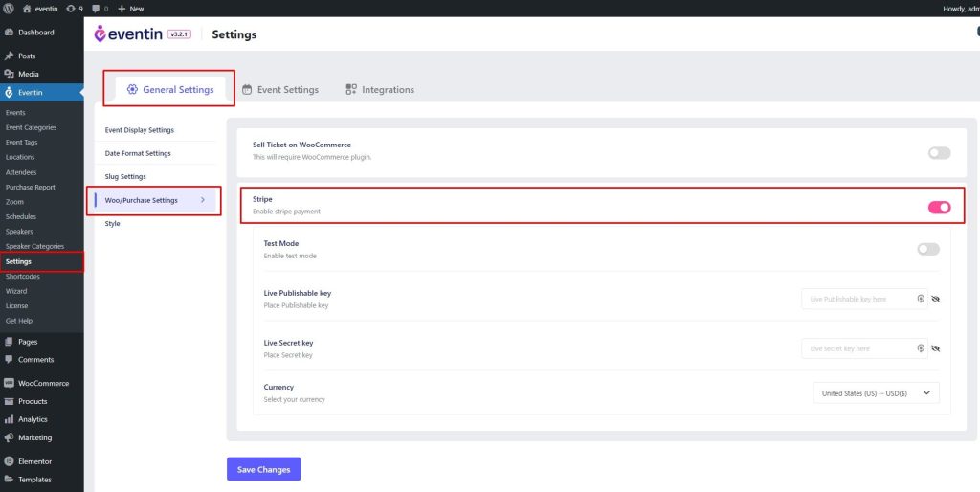Open Get Help submenu link
This screenshot has width=980, height=492.
point(19,321)
